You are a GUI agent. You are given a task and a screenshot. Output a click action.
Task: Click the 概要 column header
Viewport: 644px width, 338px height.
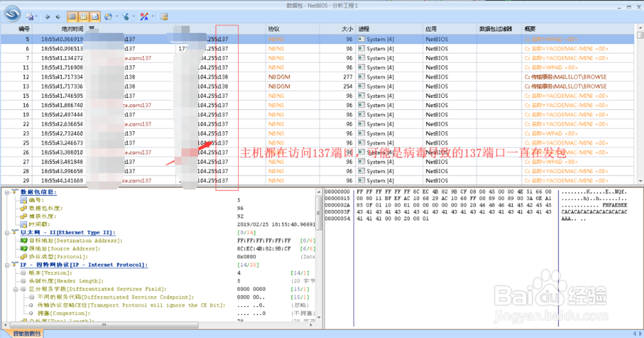(579, 29)
